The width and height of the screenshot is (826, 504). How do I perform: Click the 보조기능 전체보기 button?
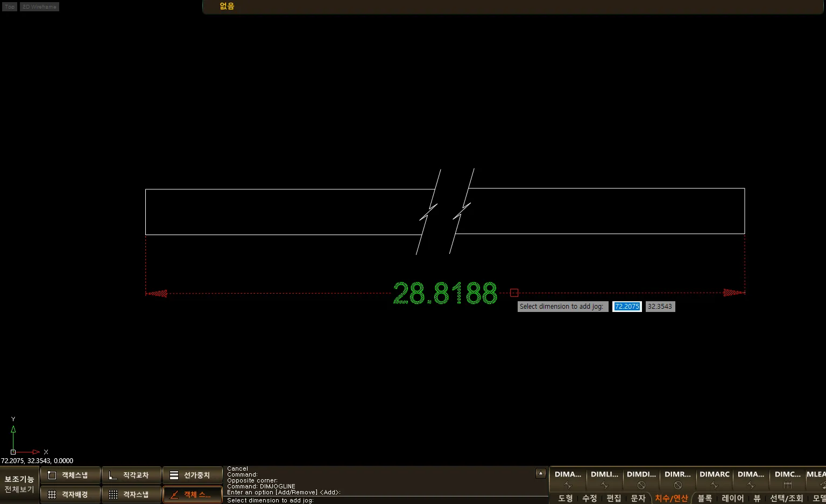19,484
